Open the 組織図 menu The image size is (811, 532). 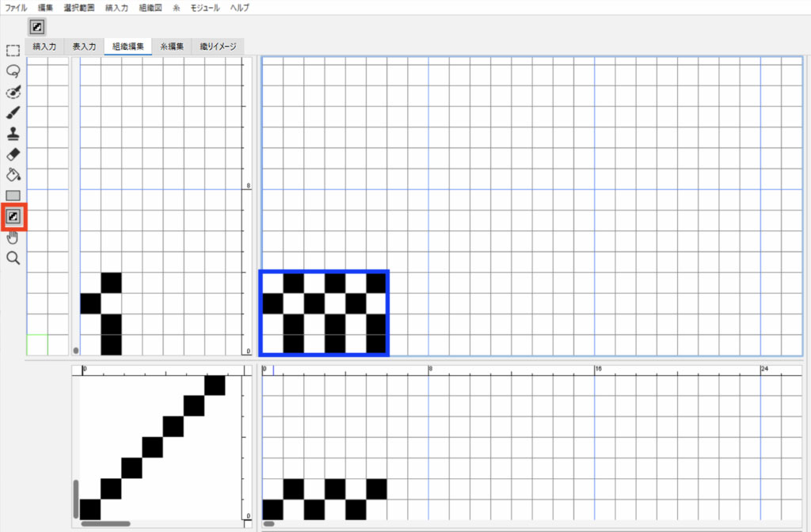click(x=150, y=7)
